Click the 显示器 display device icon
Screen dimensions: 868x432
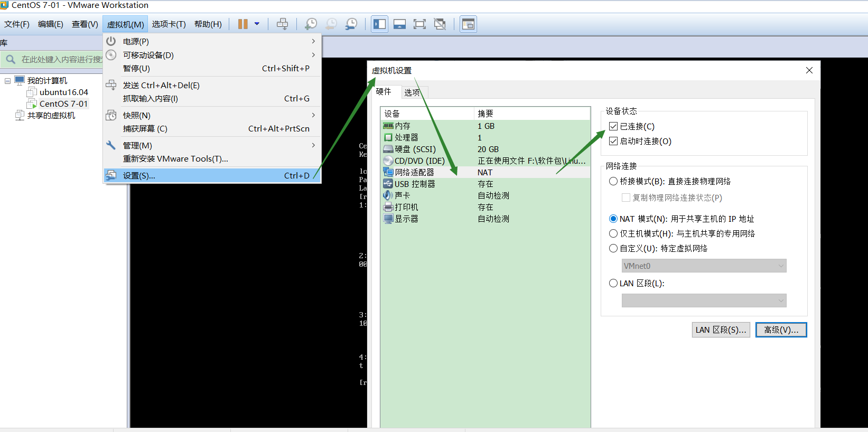[x=388, y=219]
